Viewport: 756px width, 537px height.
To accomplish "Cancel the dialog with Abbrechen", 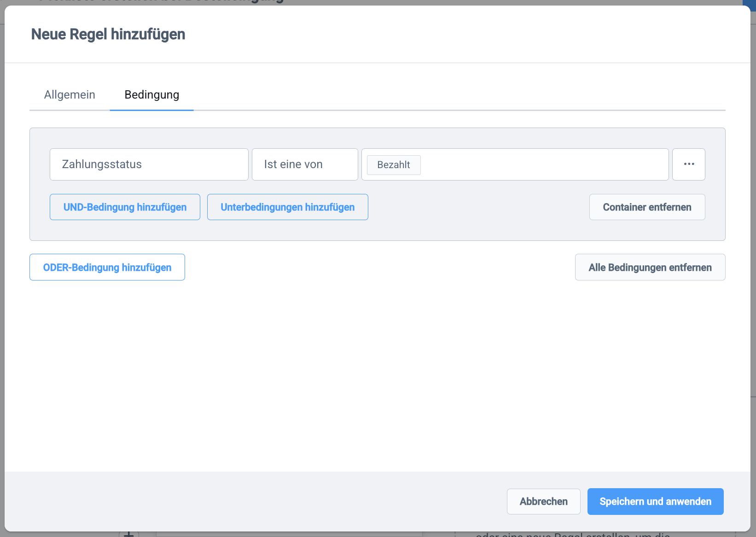I will 543,502.
